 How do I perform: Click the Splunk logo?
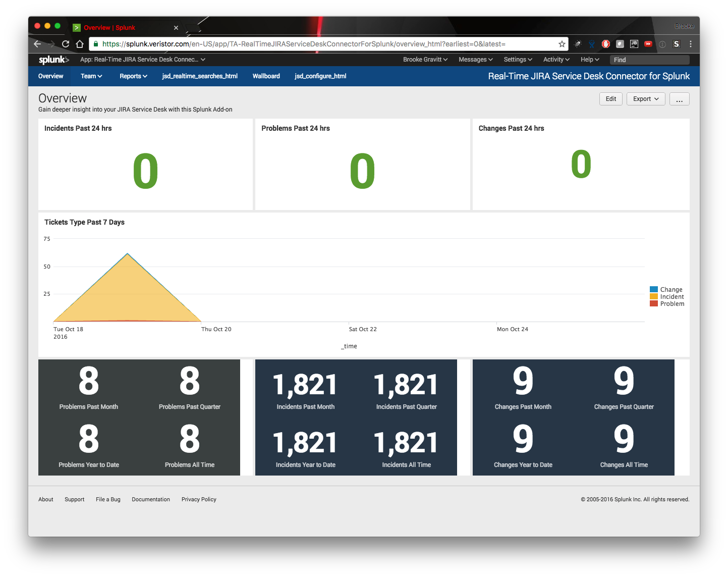[x=54, y=60]
